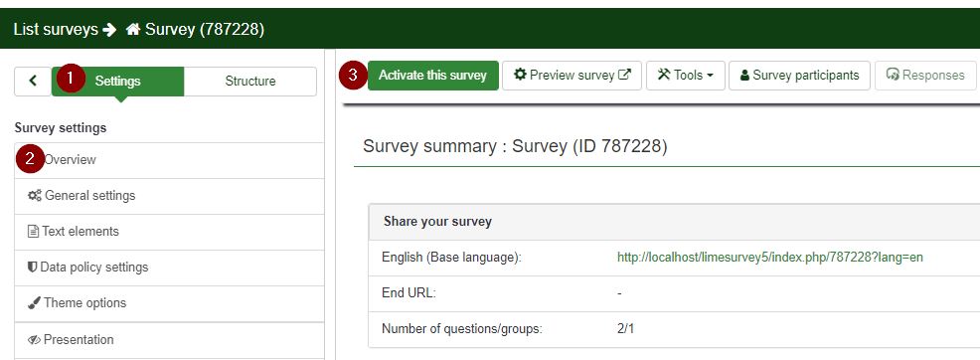This screenshot has width=980, height=360.
Task: Click the person icon on Survey participants
Action: [x=744, y=75]
